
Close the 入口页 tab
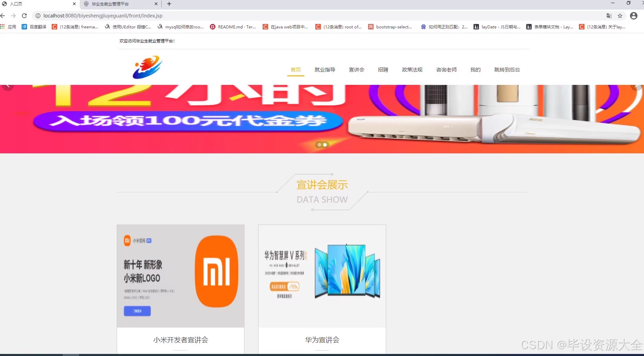click(x=74, y=4)
